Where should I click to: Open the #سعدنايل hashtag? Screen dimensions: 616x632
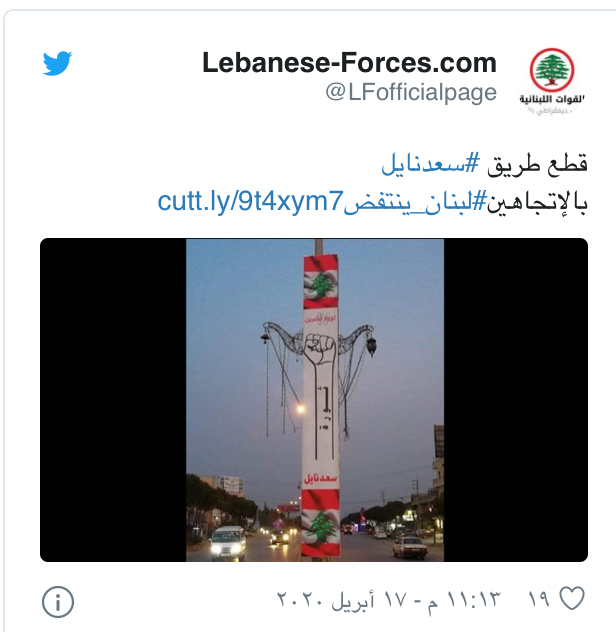pyautogui.click(x=431, y=164)
